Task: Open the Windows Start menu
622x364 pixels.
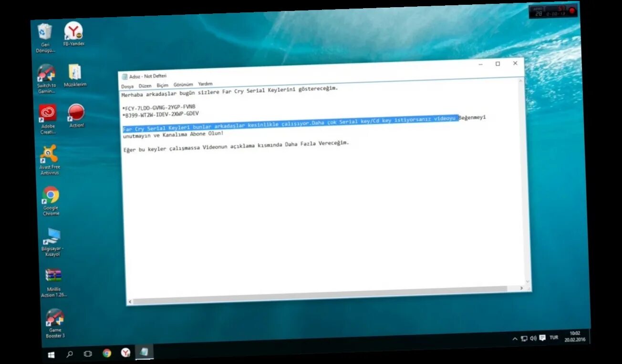Action: pos(51,355)
